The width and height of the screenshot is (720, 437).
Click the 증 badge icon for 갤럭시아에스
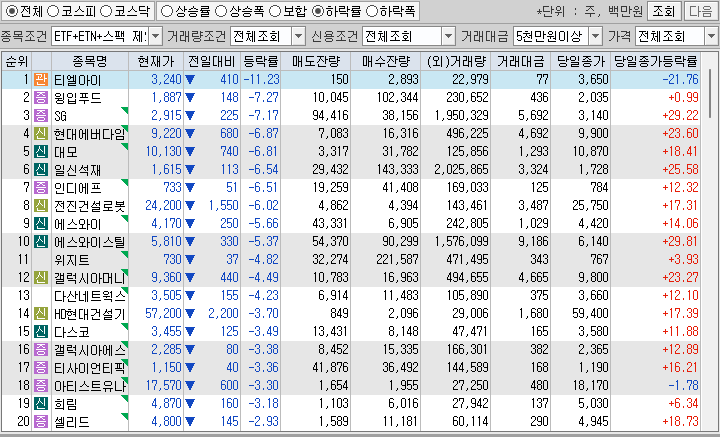click(41, 350)
